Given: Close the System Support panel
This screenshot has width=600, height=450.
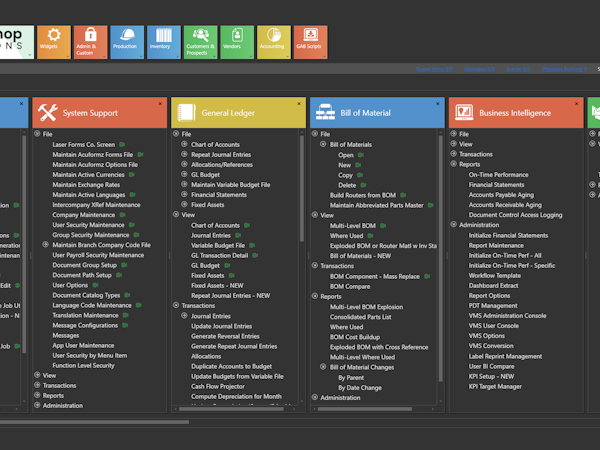Looking at the screenshot, I should click(x=160, y=104).
